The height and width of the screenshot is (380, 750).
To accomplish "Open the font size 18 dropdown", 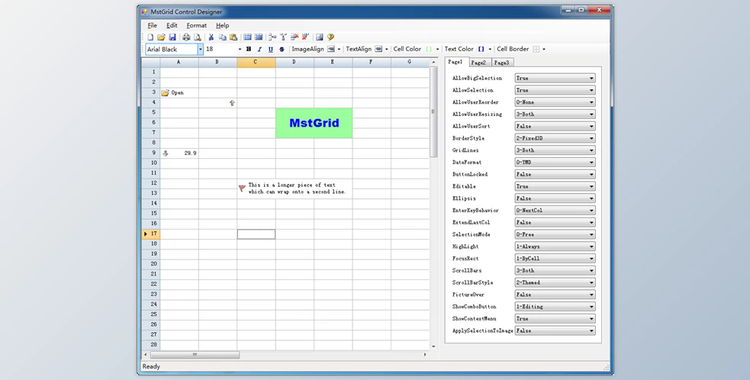I will [240, 49].
